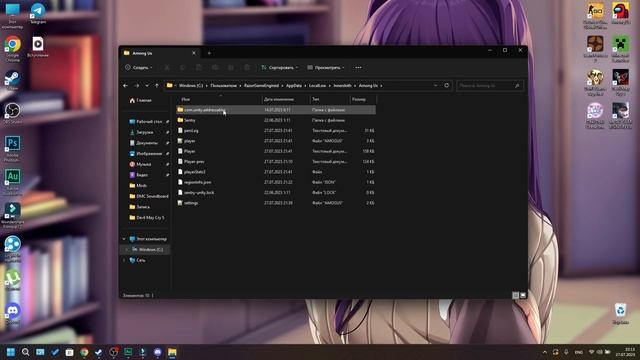Viewport: 640px width, 360px height.
Task: Open taskbar Search
Action: click(x=25, y=352)
